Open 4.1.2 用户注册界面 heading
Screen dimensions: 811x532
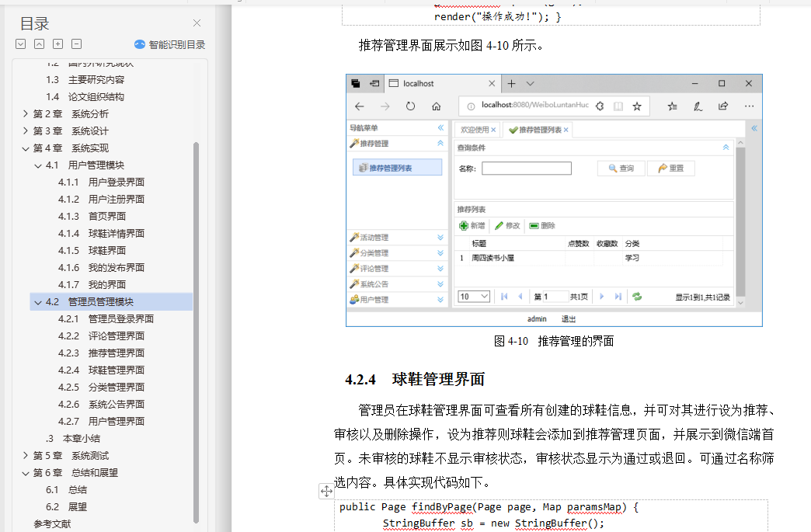click(x=101, y=199)
